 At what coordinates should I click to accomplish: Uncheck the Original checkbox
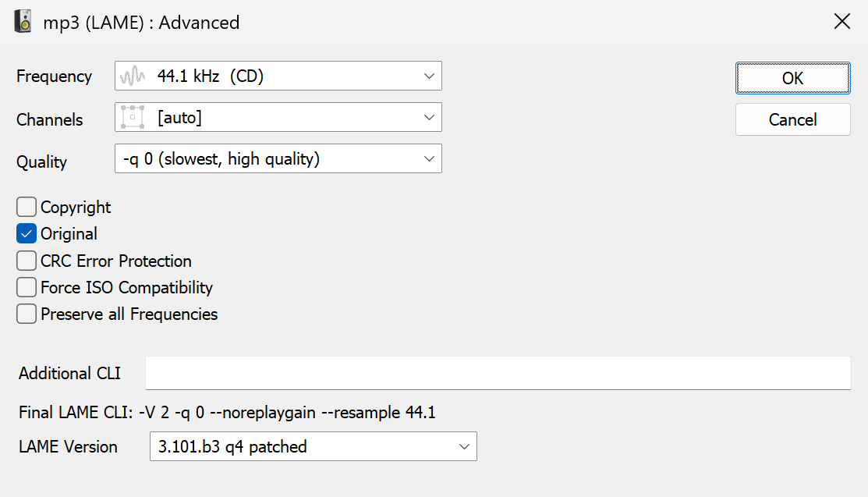[x=27, y=233]
